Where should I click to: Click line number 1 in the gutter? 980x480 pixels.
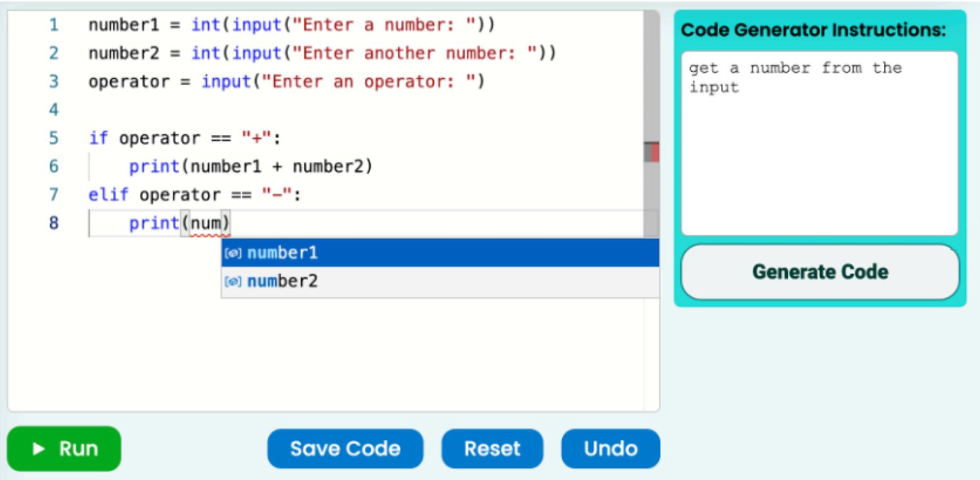pyautogui.click(x=54, y=26)
